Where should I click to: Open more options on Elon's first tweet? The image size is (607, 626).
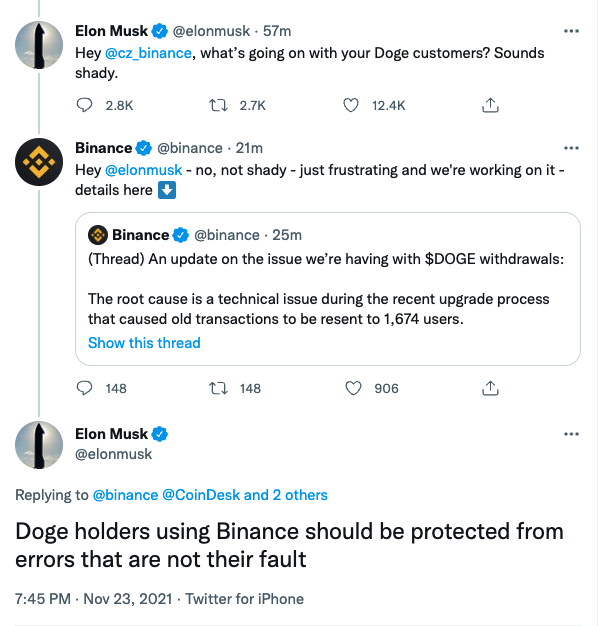pos(571,31)
